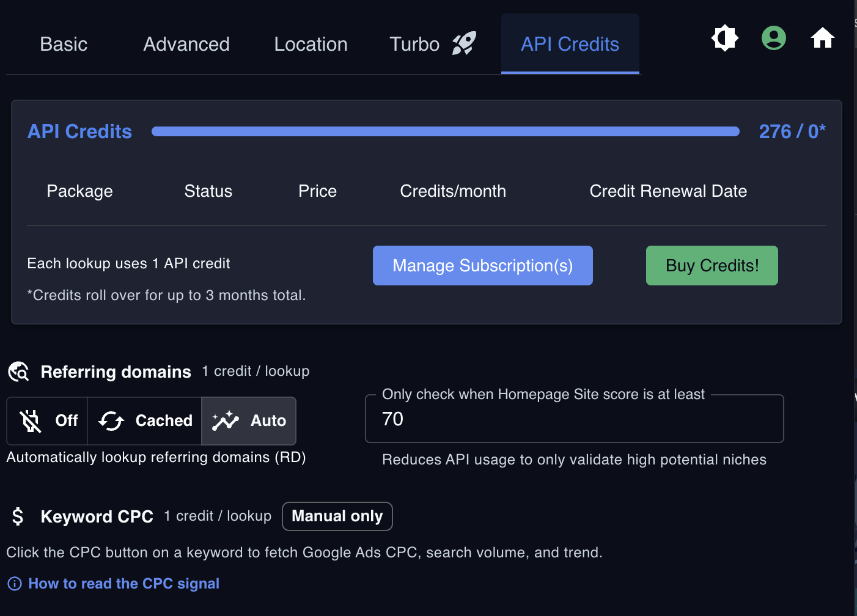857x616 pixels.
Task: Click the Status column header
Action: click(x=208, y=191)
